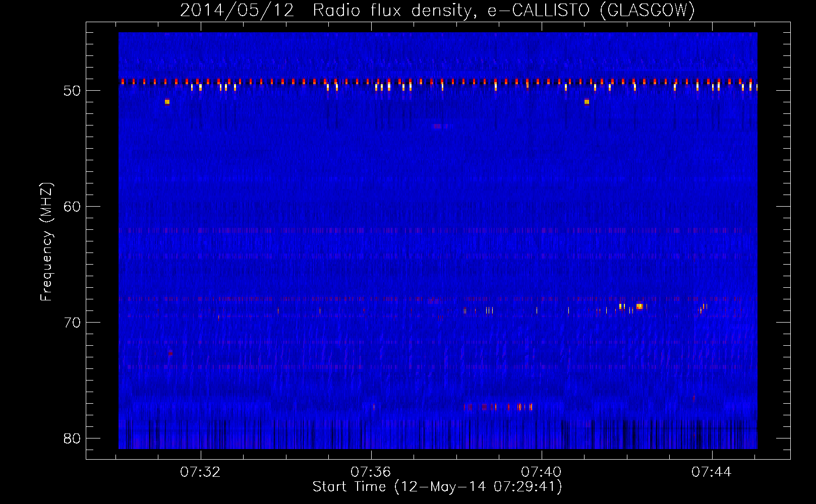Viewport: 816px width, 504px height.
Task: Click the 07:32 time tick label
Action: pos(201,472)
